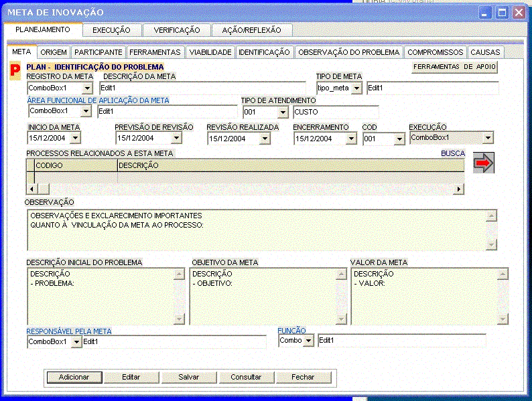Open the PARTICIPANTE sub-tab

(98, 52)
